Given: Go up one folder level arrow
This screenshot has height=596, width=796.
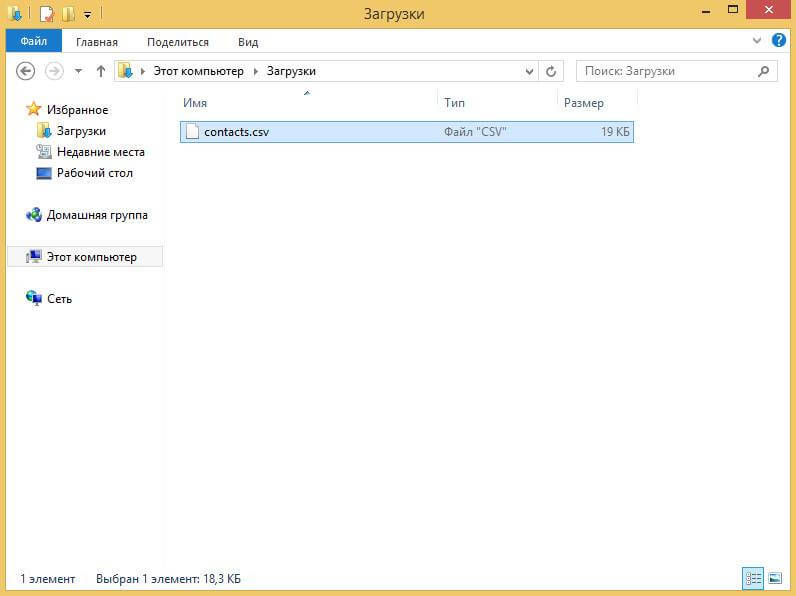Looking at the screenshot, I should coord(101,71).
